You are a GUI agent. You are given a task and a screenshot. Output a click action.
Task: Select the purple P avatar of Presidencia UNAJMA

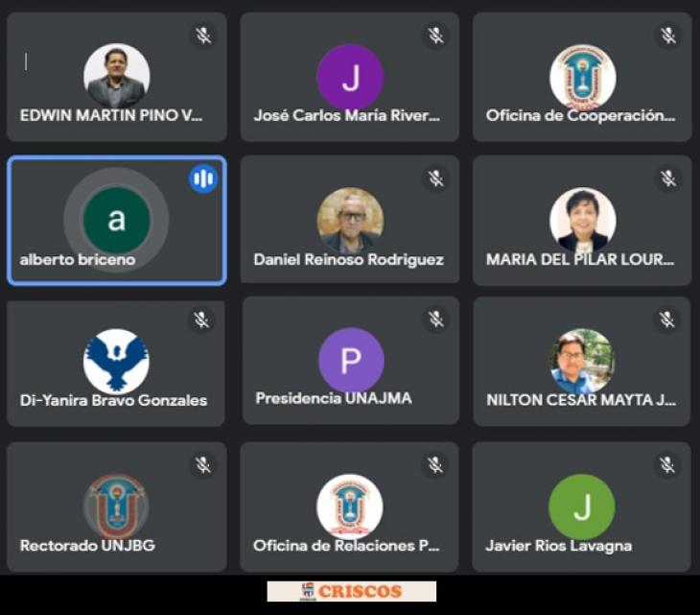click(351, 360)
